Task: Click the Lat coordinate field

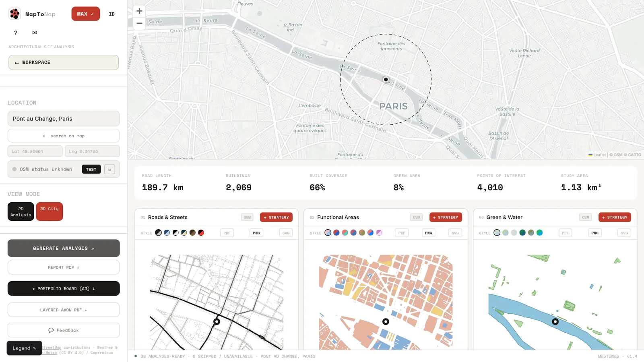Action: pyautogui.click(x=35, y=151)
